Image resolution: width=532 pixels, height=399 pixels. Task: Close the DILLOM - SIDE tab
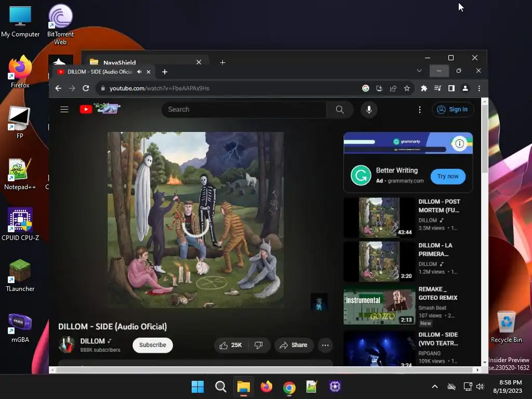(x=148, y=72)
